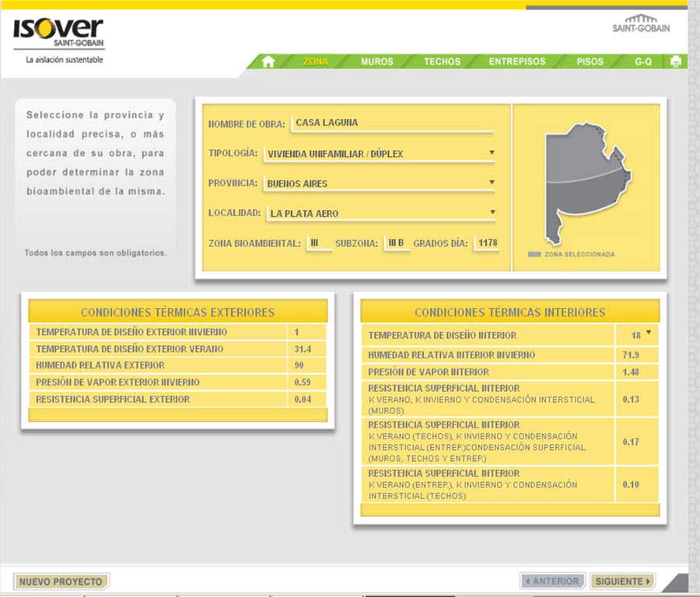Switch to the MUROS tab
Screen dimensions: 700x597
(377, 61)
